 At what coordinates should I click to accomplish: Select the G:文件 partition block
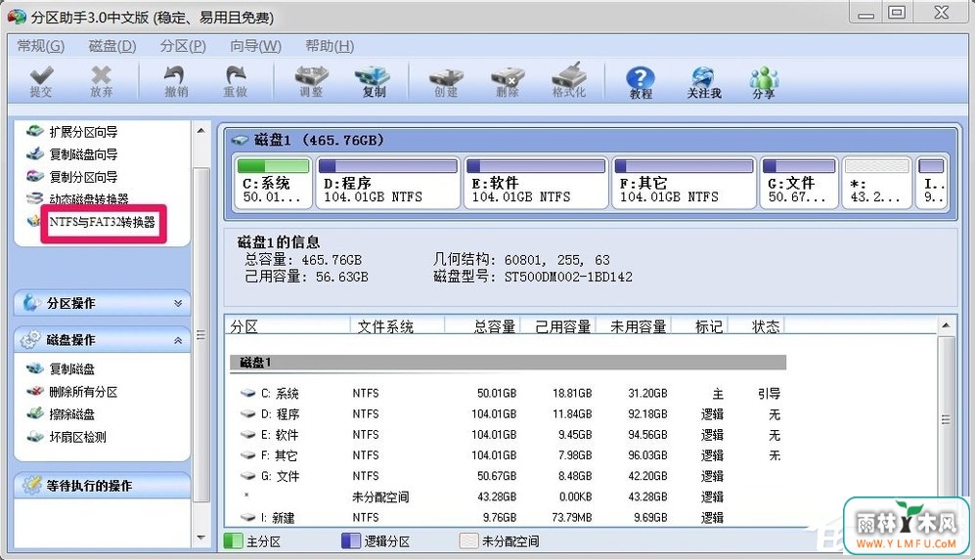(x=799, y=182)
